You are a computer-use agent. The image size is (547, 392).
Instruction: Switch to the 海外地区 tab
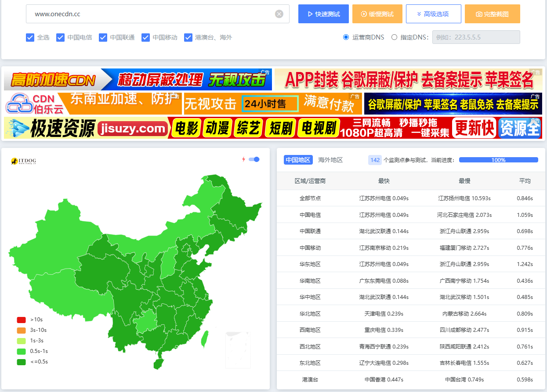click(x=330, y=160)
